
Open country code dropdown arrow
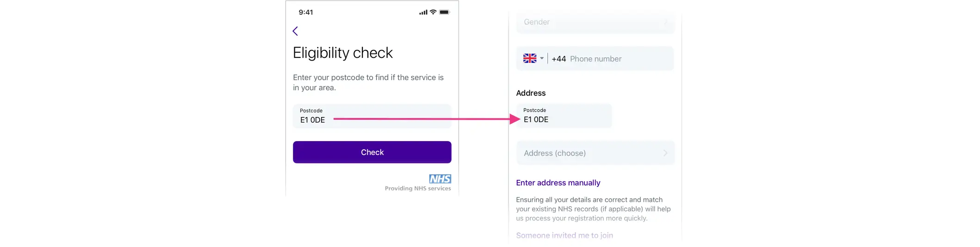pyautogui.click(x=542, y=58)
